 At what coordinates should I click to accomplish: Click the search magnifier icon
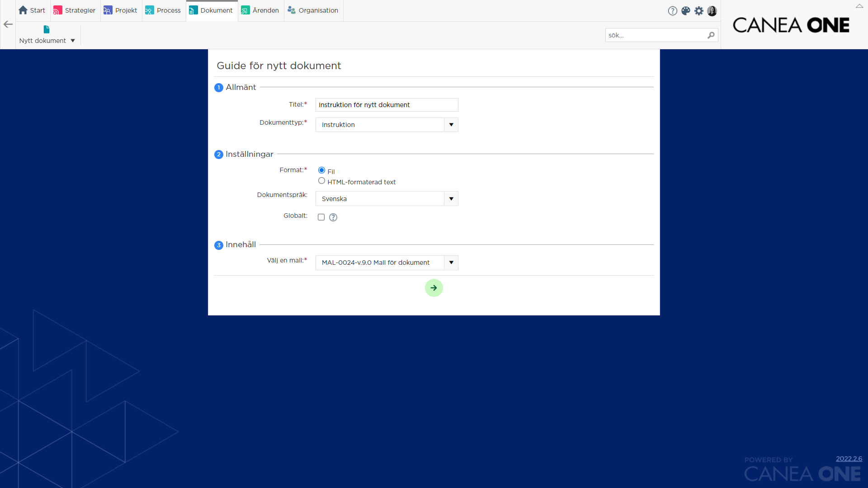coord(711,35)
